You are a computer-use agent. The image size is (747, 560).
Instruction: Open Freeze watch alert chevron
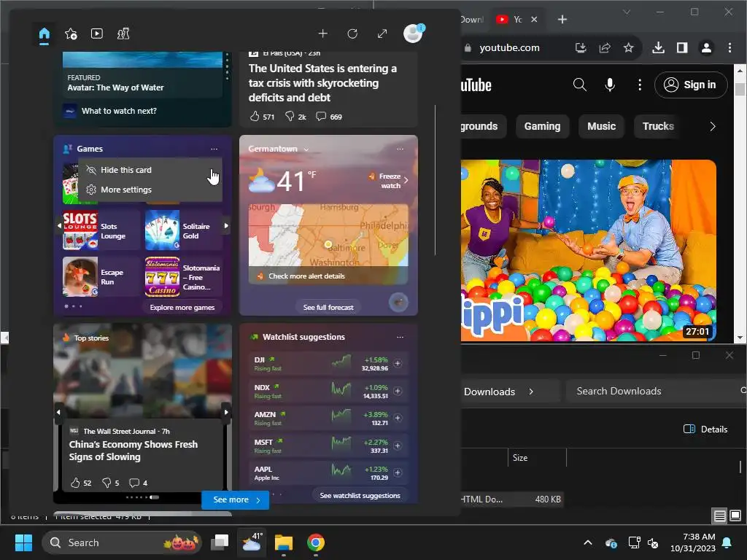406,181
